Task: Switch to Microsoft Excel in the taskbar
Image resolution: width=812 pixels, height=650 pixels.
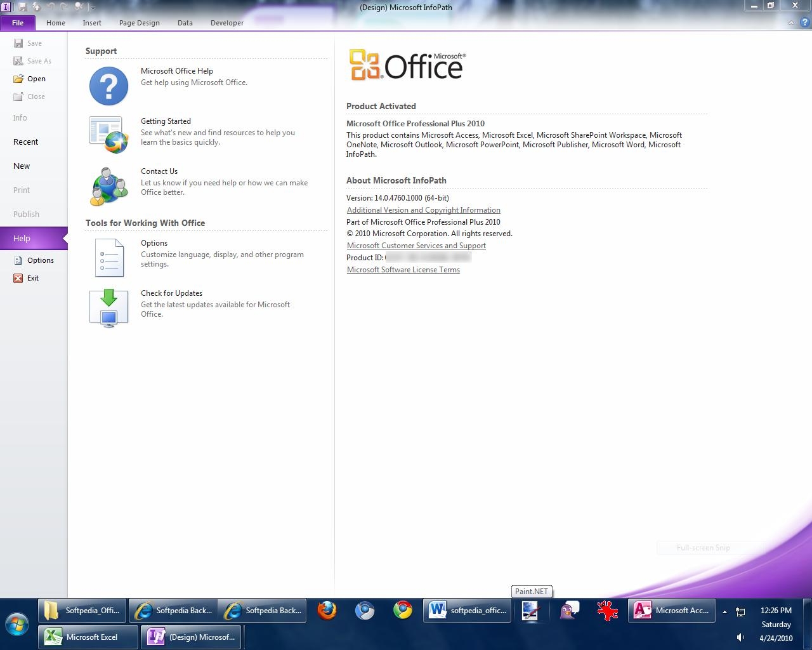Action: pos(88,637)
